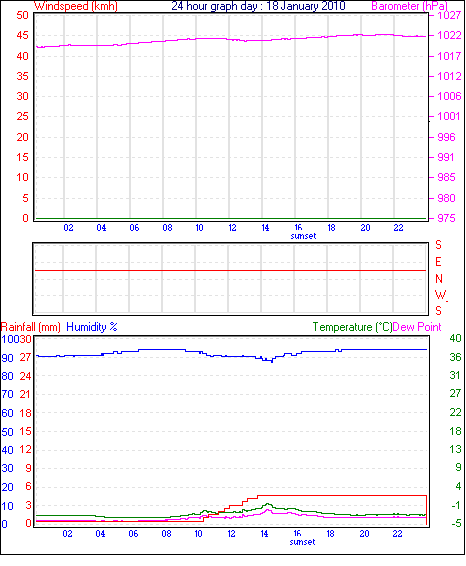Screen dimensions: 466x566
Task: Click the Windspeed (kmh) axis title
Action: pyautogui.click(x=75, y=6)
